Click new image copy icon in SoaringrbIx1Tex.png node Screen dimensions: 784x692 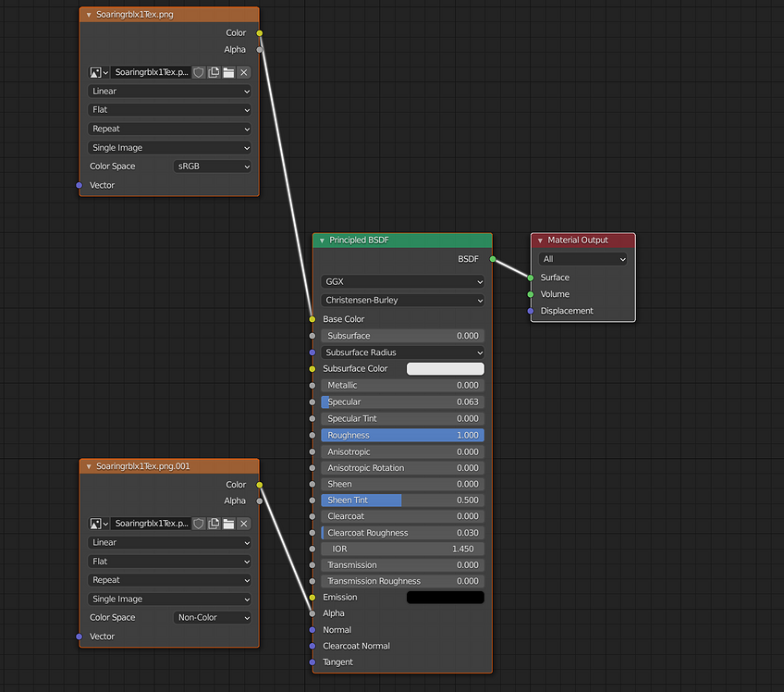click(x=214, y=72)
